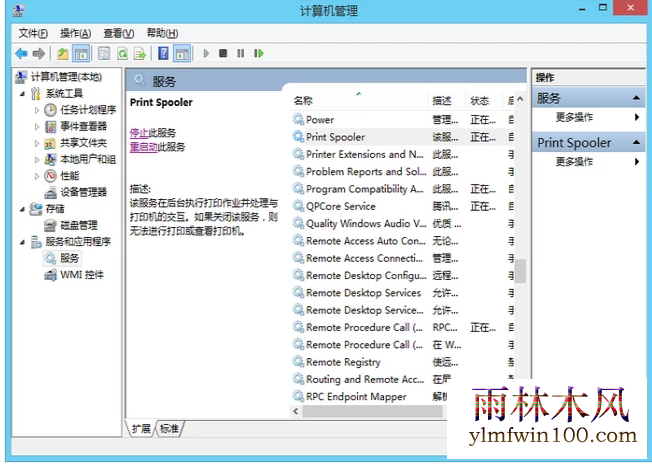
Task: Expand the 共享文件夹 tree node
Action: [37, 143]
